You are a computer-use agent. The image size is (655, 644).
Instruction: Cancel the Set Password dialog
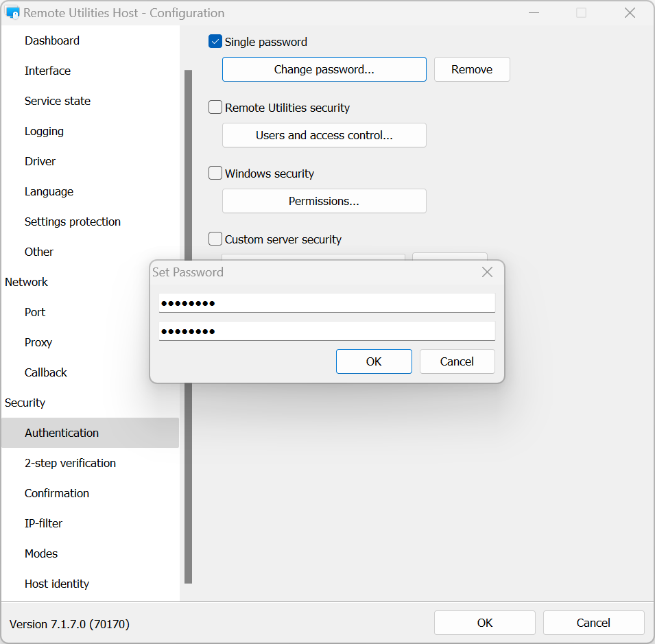[457, 361]
